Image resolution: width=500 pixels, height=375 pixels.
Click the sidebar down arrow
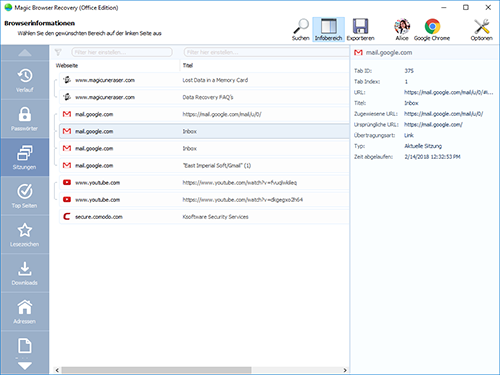(x=25, y=366)
